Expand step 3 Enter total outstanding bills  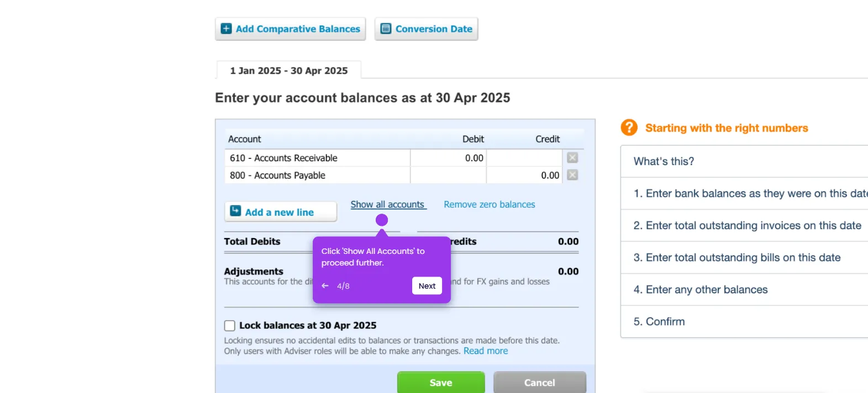[744, 257]
